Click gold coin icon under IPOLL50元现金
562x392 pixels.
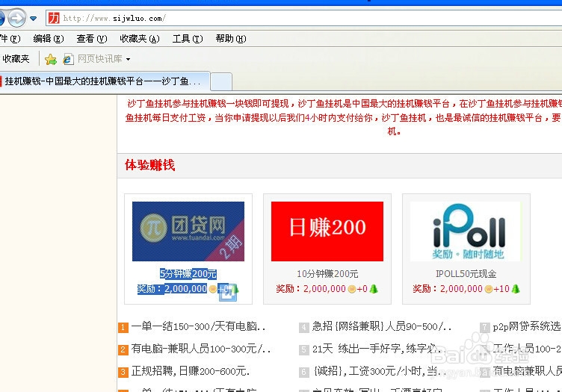(x=488, y=289)
